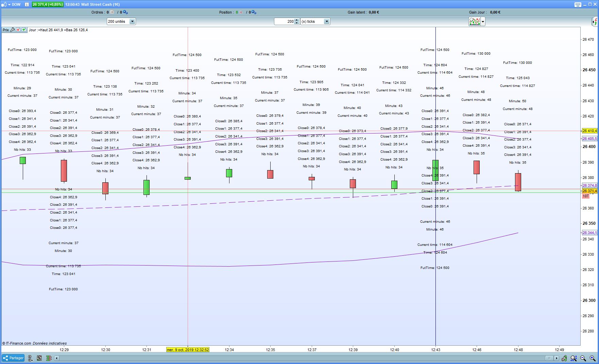Click the tick count input field
The width and height of the screenshot is (599, 364).
(284, 21)
